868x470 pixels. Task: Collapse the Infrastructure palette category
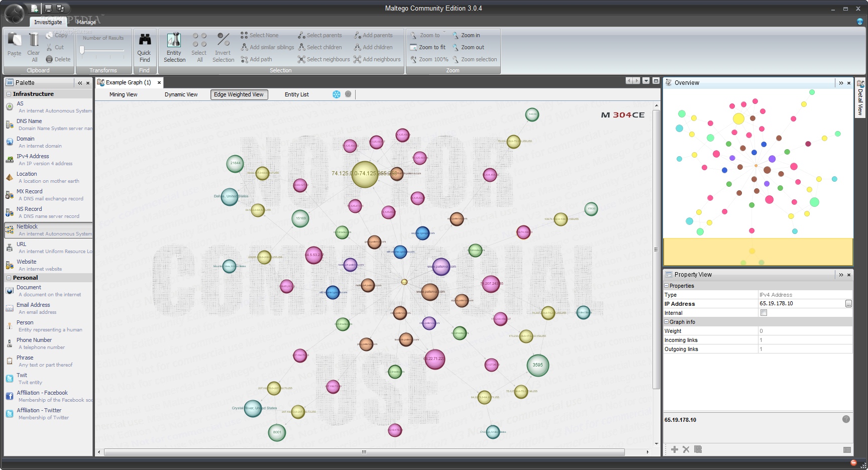click(x=9, y=94)
